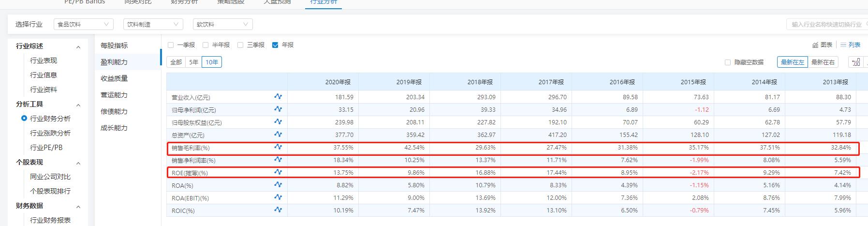Open trend chart icon for ROA(%) row

(278, 184)
